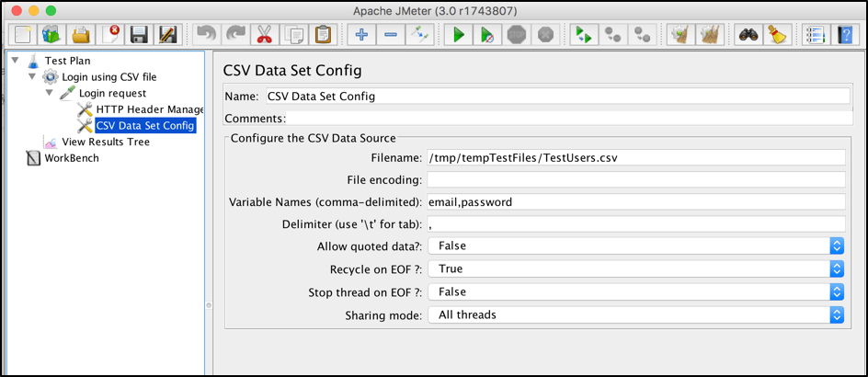Click the Filename input field
This screenshot has width=868, height=377.
pos(636,157)
